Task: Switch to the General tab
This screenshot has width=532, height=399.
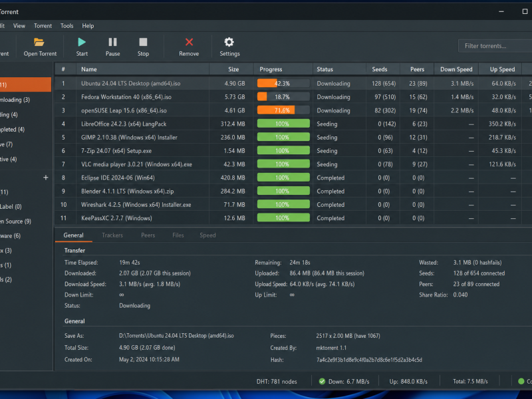Action: [73, 235]
